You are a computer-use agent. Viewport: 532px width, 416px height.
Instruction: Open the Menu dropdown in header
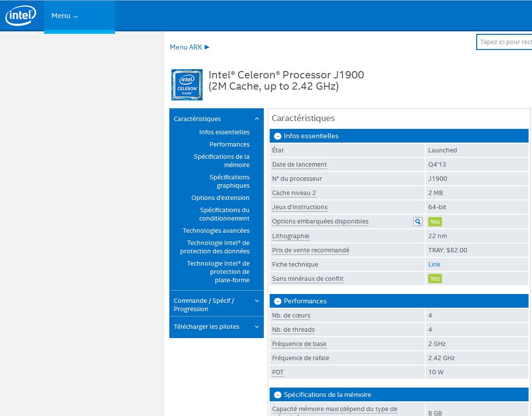click(x=65, y=16)
